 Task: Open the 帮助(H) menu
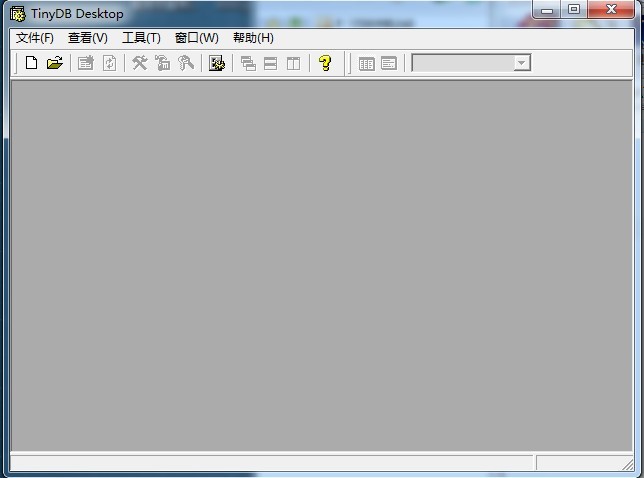tap(253, 38)
